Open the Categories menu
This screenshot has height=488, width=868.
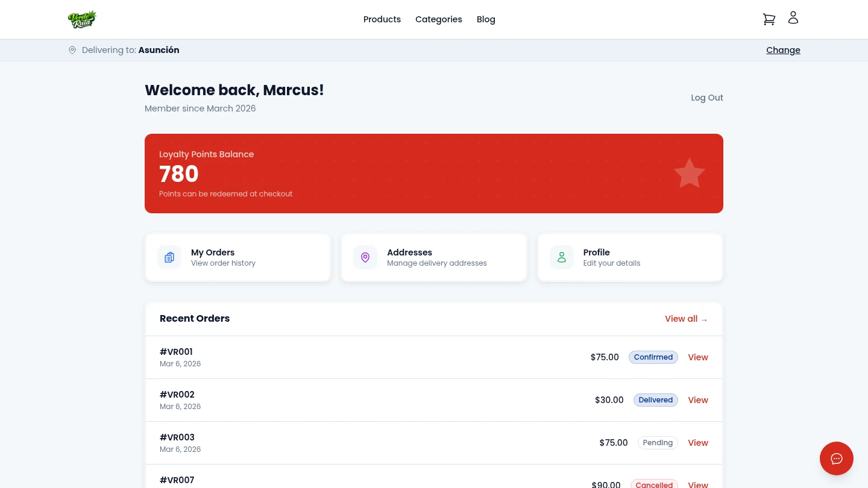coord(439,19)
